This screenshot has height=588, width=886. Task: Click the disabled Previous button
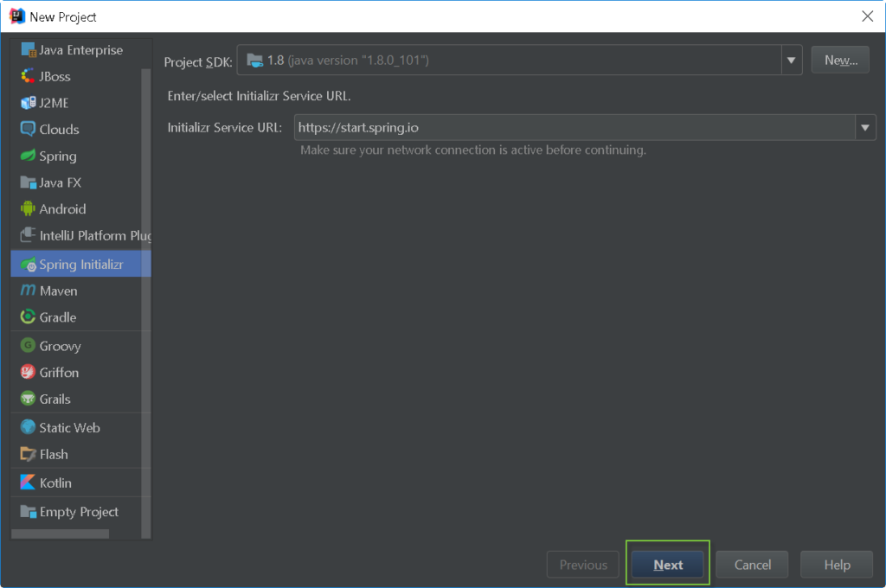tap(583, 565)
